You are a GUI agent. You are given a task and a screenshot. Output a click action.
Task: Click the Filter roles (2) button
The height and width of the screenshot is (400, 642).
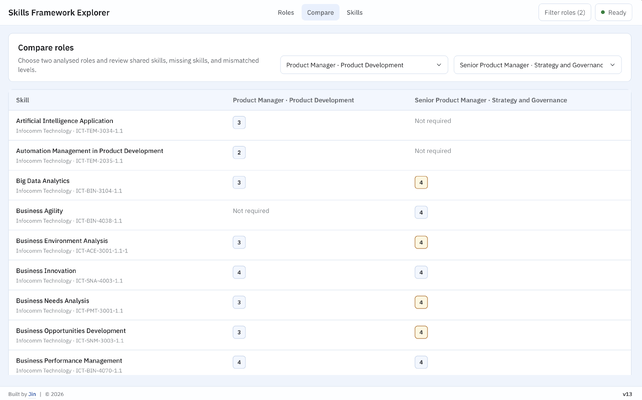[x=565, y=13]
